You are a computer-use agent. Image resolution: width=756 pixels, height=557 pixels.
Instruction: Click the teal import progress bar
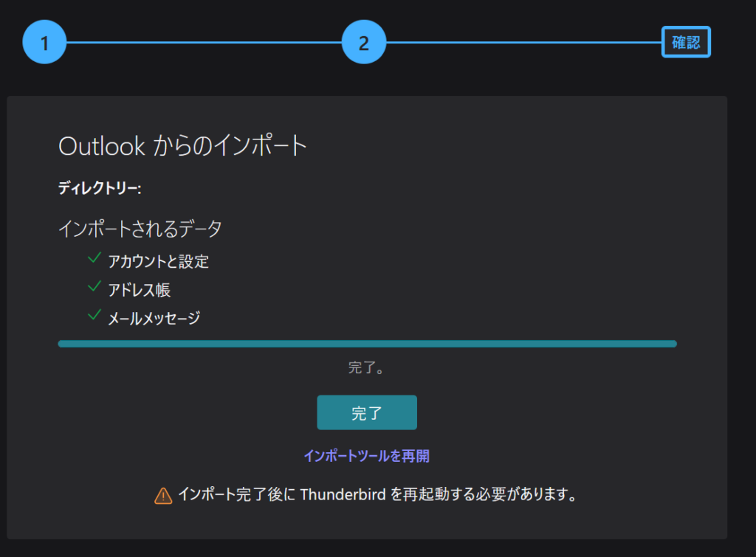click(x=367, y=344)
